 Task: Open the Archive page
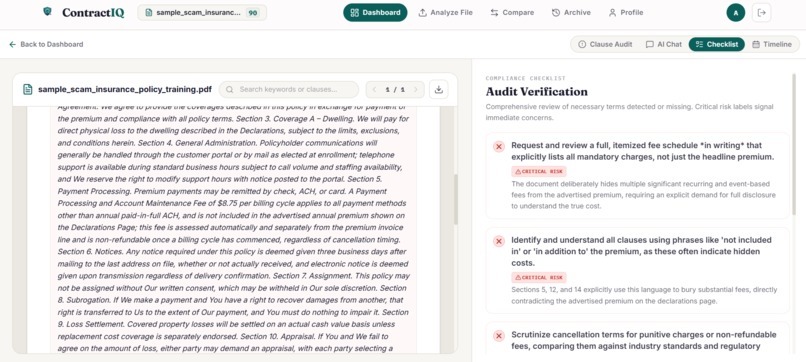571,12
